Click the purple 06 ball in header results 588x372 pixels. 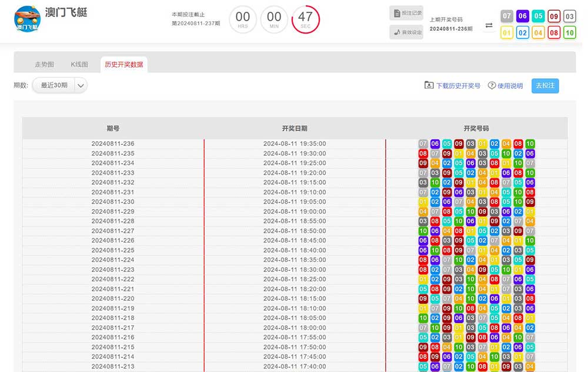522,16
